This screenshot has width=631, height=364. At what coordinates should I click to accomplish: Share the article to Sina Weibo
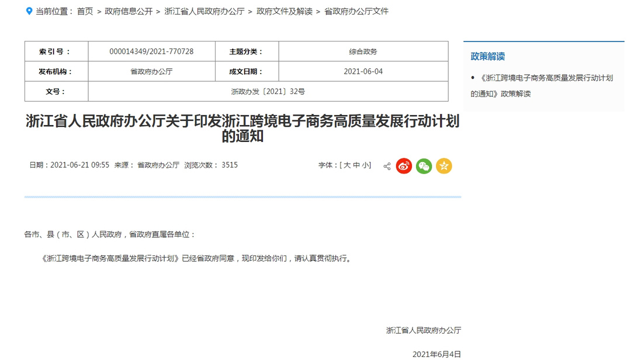[403, 165]
